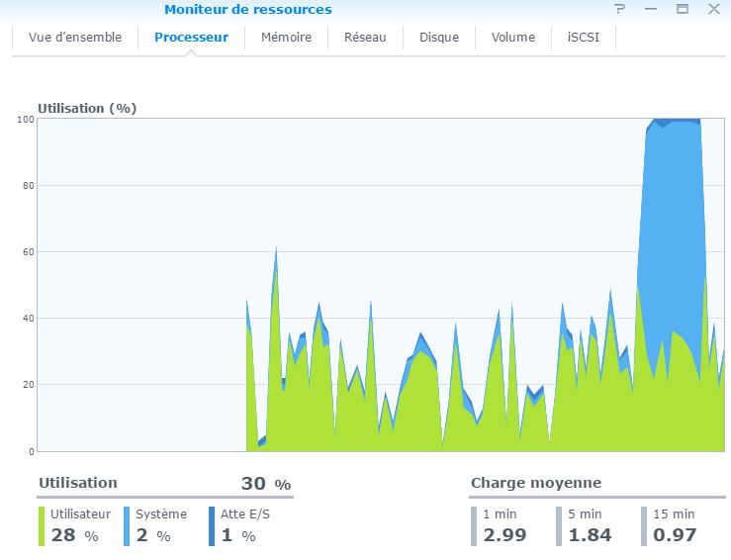Click the dark blue Atte E/S bar
The height and width of the screenshot is (560, 731).
pyautogui.click(x=212, y=526)
